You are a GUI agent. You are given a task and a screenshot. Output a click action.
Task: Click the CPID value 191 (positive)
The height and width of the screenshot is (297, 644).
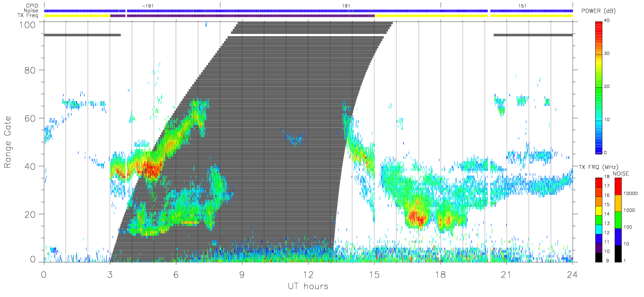pyautogui.click(x=346, y=5)
